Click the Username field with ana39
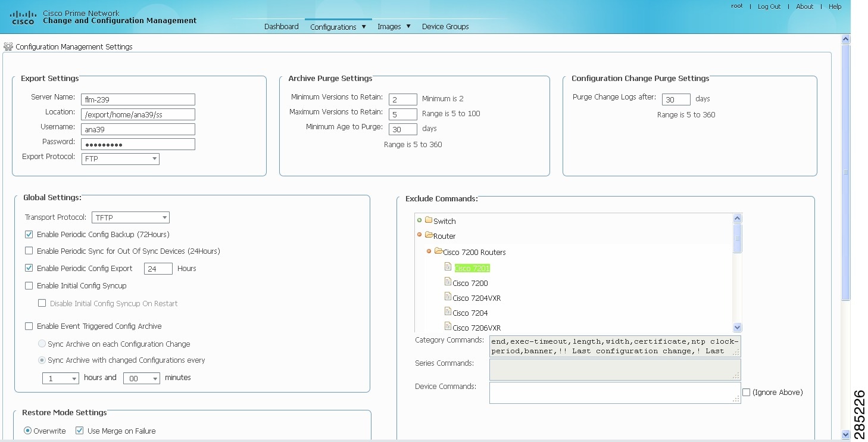 pos(138,129)
